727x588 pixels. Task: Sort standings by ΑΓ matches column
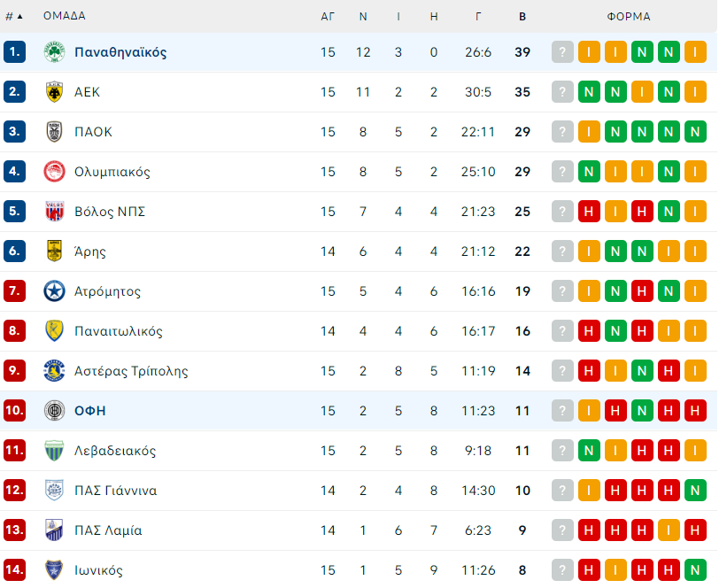[x=328, y=17]
